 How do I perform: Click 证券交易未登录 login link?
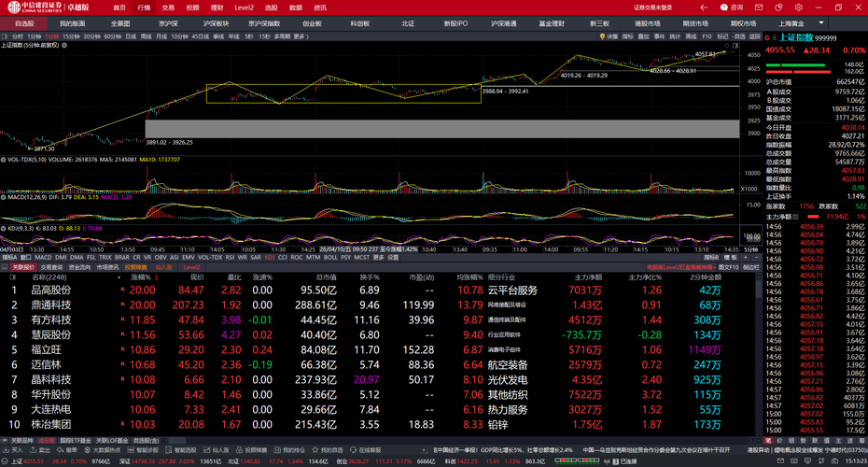[x=652, y=7]
